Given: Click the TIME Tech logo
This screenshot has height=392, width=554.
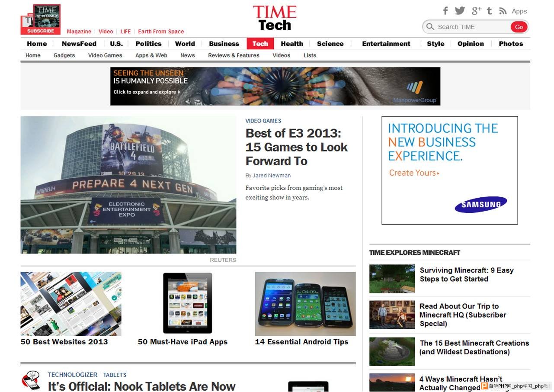Looking at the screenshot, I should (275, 18).
